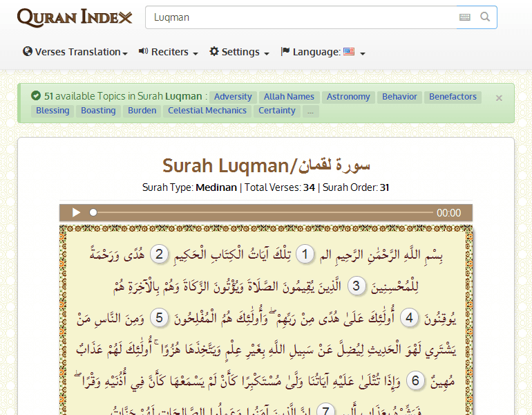532x415 pixels.
Task: Show more topics with ellipsis tag
Action: click(310, 111)
